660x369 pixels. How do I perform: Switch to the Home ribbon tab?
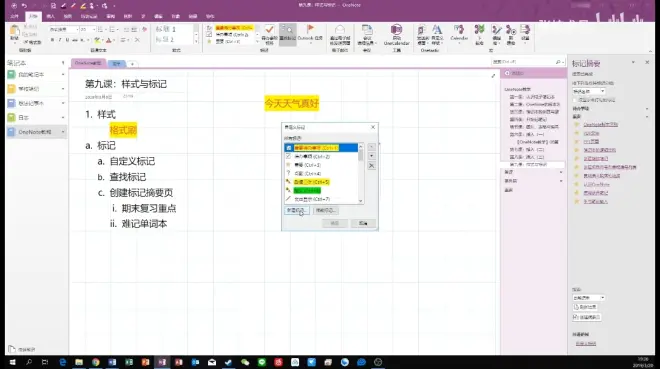point(33,16)
